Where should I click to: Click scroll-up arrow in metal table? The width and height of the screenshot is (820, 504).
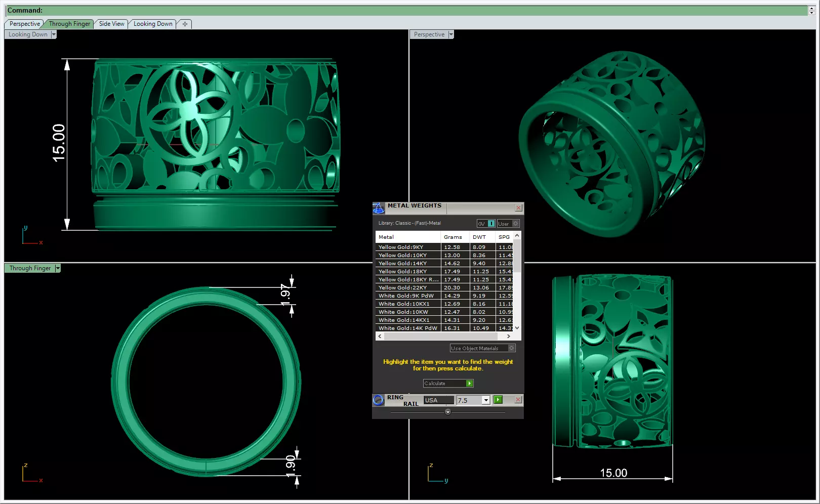tap(517, 235)
